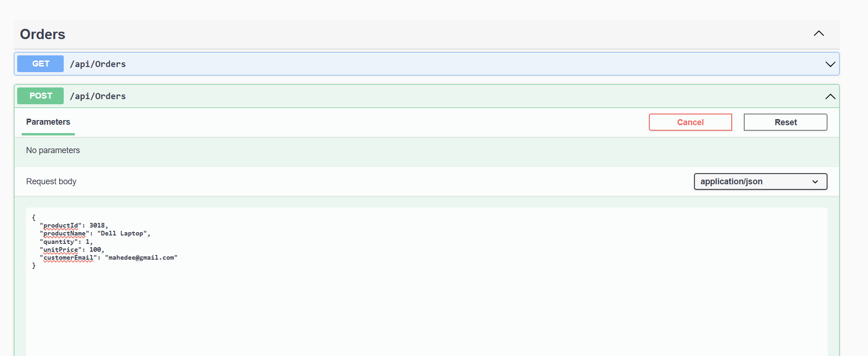Click the GET endpoint path /api/Orders
This screenshot has height=356, width=868.
tap(98, 64)
